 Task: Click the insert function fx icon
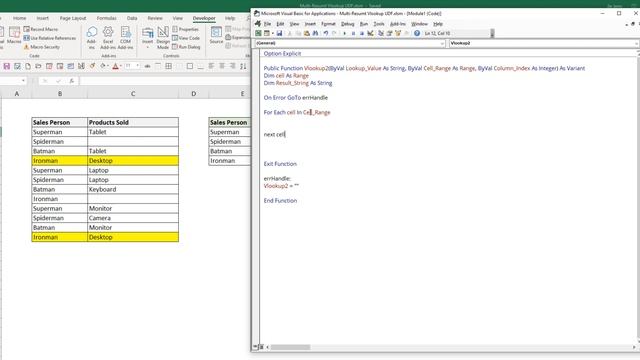(x=71, y=81)
